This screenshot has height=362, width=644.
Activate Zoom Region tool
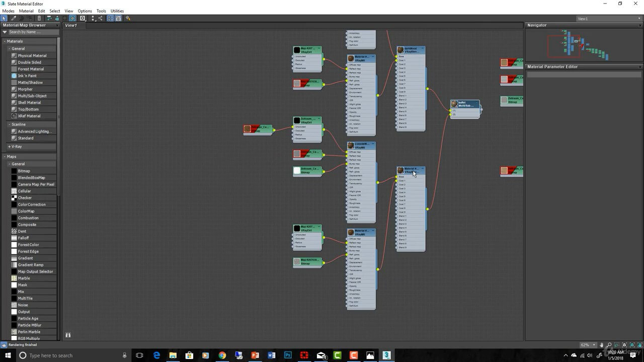pos(616,345)
